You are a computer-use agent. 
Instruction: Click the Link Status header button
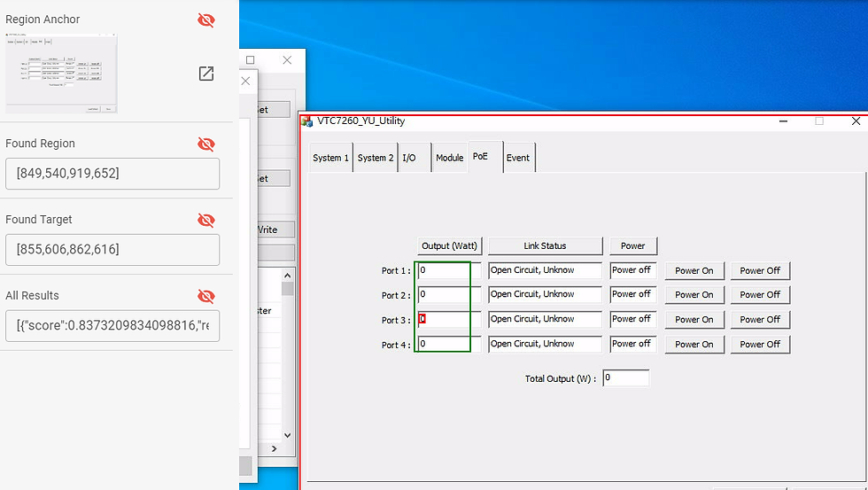pos(546,245)
